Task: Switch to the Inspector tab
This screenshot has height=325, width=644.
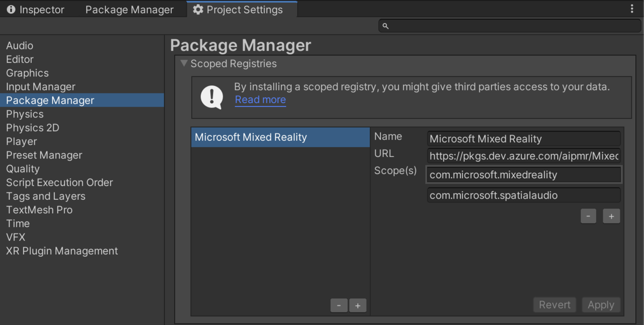Action: 35,10
